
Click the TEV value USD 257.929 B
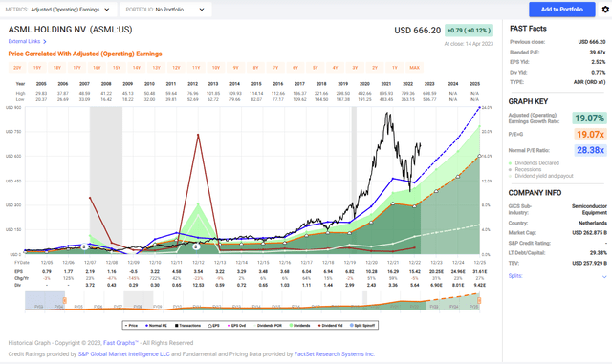[590, 264]
